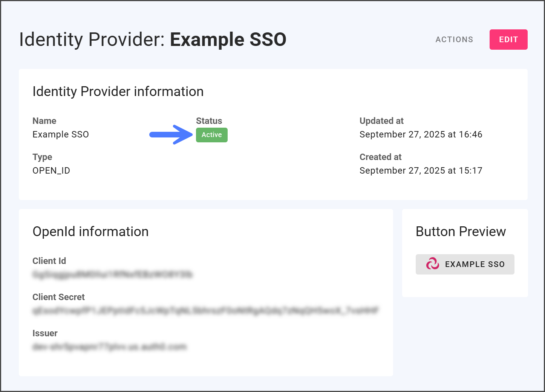Click the Identity Provider information heading
The image size is (545, 392).
[x=118, y=92]
